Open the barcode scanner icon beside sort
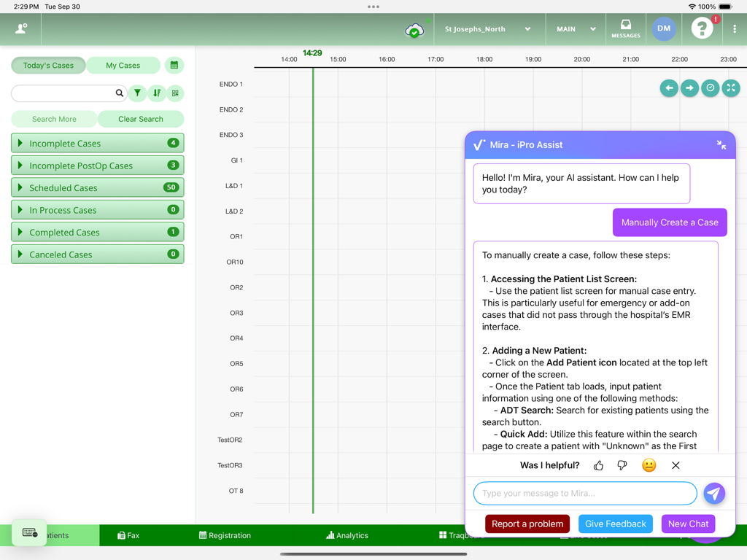The image size is (747, 560). 176,93
